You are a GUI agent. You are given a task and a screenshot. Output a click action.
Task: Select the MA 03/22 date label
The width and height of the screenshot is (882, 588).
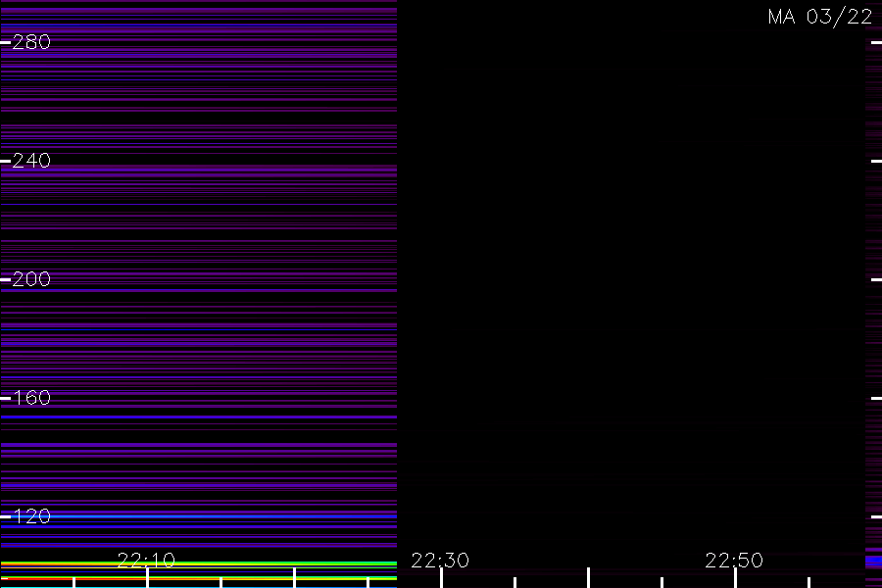(820, 17)
